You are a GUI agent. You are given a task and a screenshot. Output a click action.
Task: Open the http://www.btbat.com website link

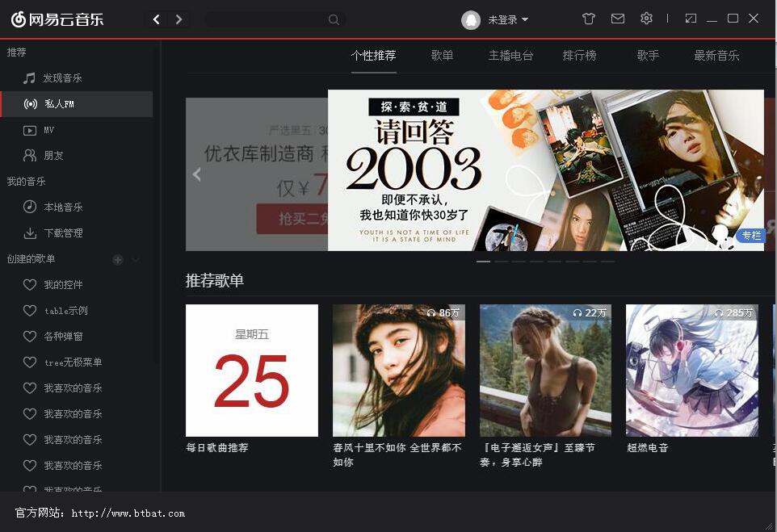click(x=128, y=513)
